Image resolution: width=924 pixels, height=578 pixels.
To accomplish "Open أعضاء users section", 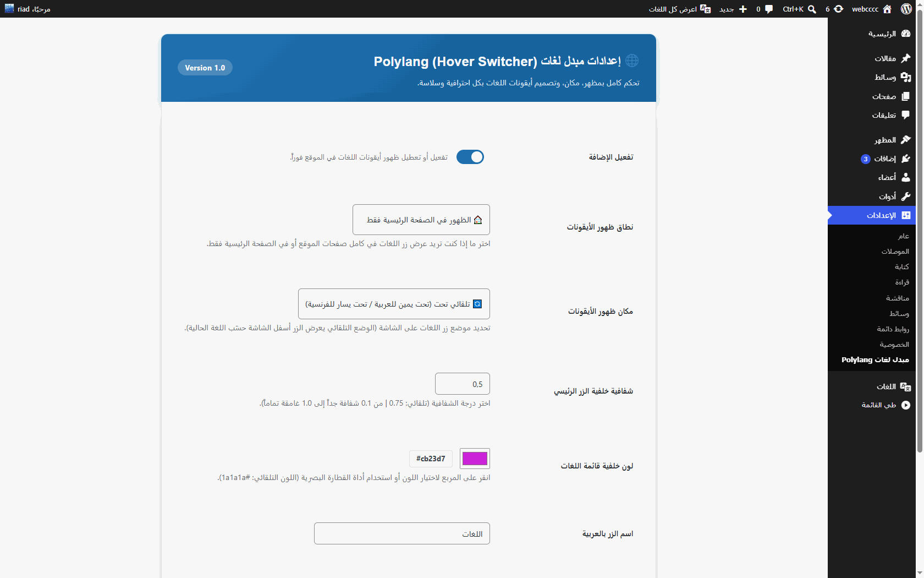I will 872,177.
